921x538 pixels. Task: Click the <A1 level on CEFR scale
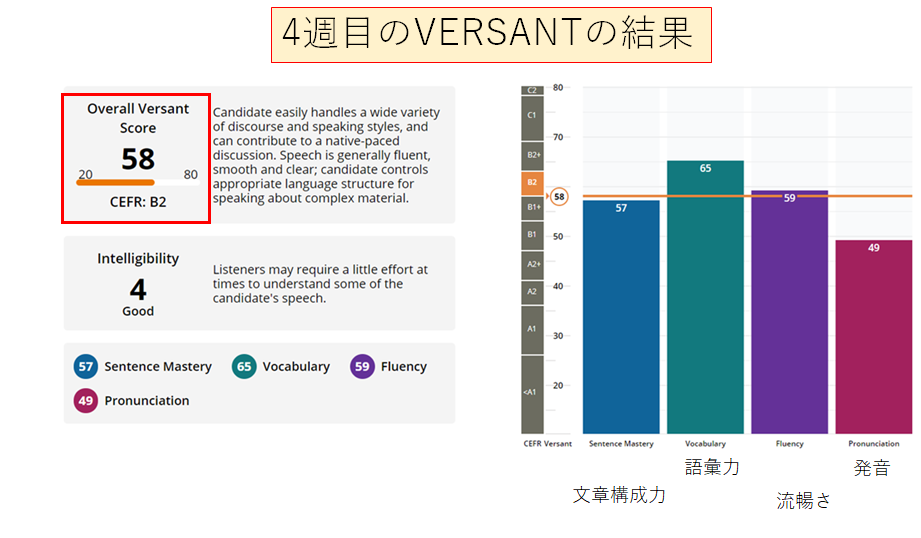(x=532, y=393)
